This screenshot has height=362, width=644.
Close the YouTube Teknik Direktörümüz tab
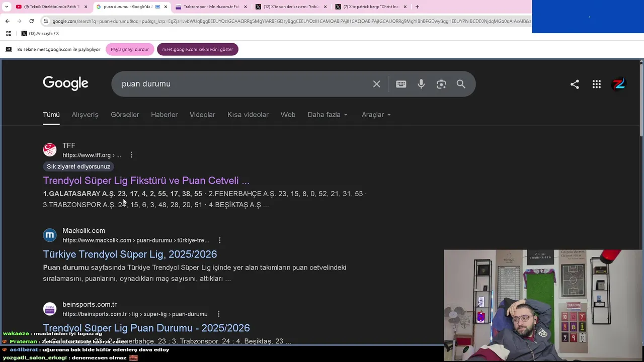(86, 7)
